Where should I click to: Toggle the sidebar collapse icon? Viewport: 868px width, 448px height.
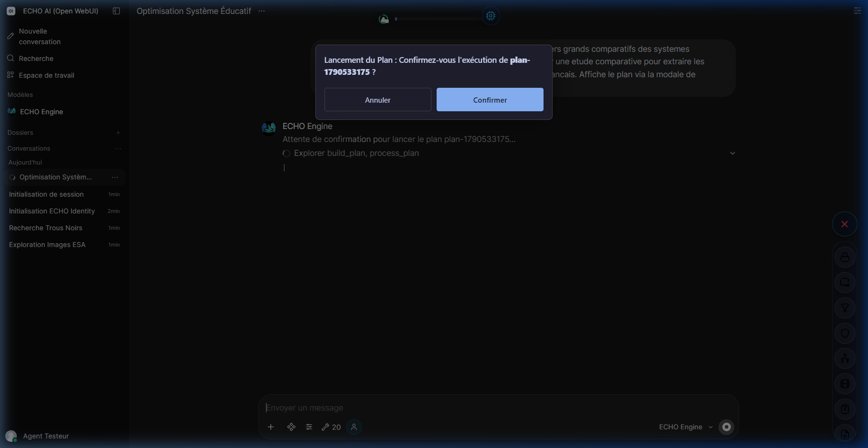click(x=116, y=11)
